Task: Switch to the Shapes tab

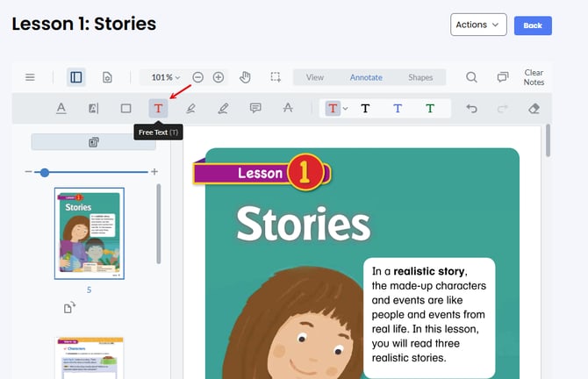Action: pos(420,77)
